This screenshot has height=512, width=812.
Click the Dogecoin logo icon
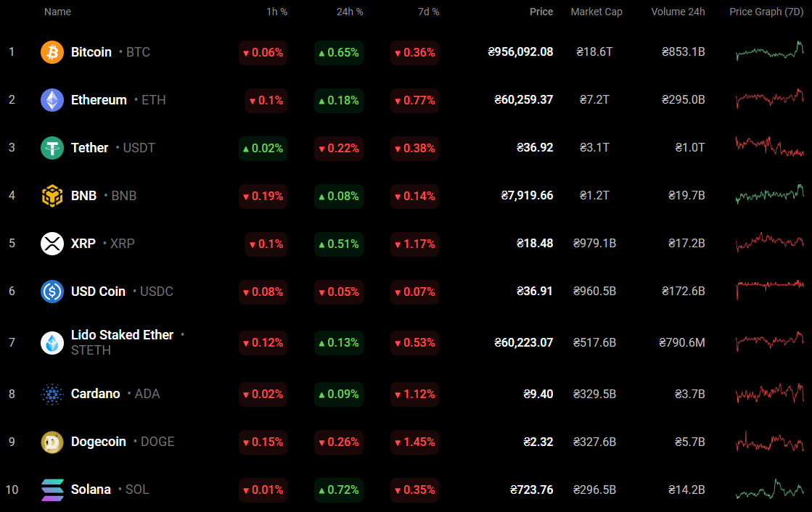click(52, 442)
